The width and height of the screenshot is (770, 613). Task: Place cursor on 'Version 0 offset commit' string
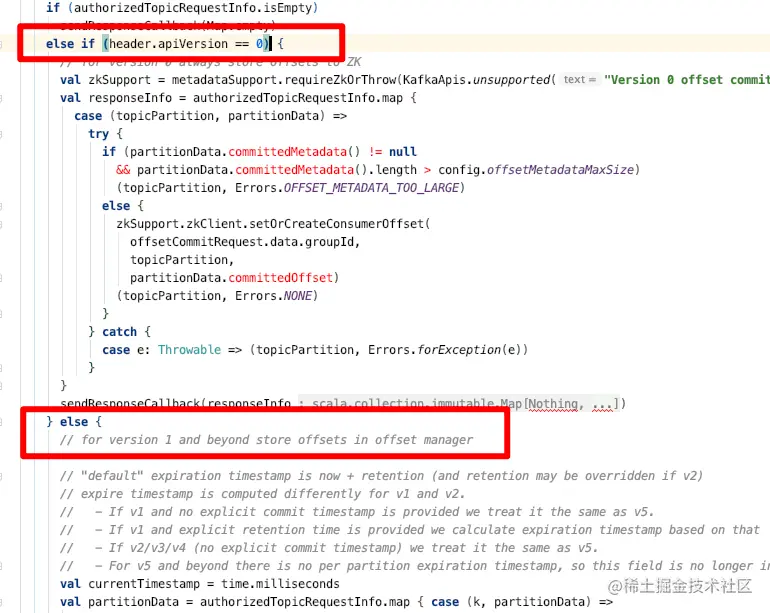coord(687,80)
